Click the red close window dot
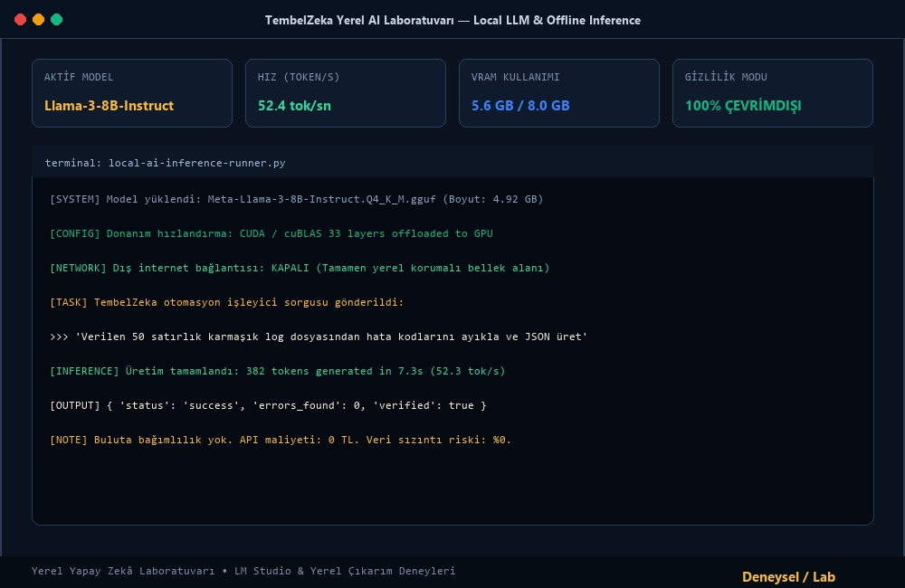905x588 pixels. click(20, 20)
